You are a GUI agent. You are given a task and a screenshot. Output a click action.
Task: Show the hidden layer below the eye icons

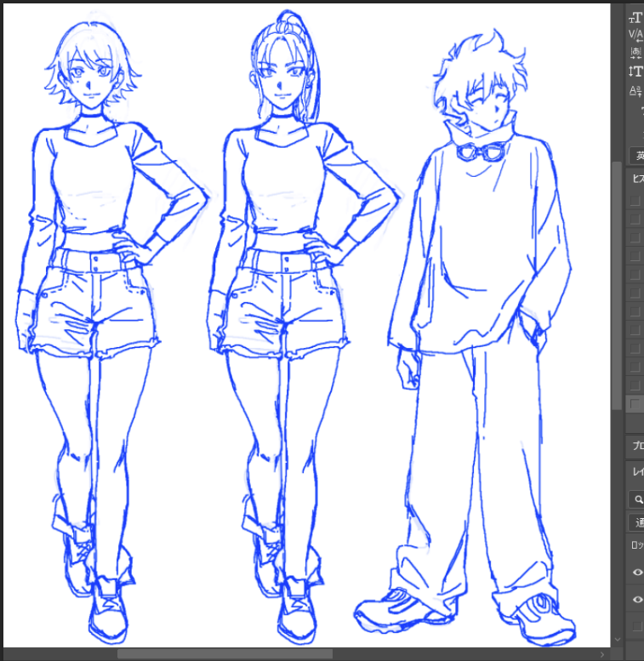pyautogui.click(x=638, y=627)
